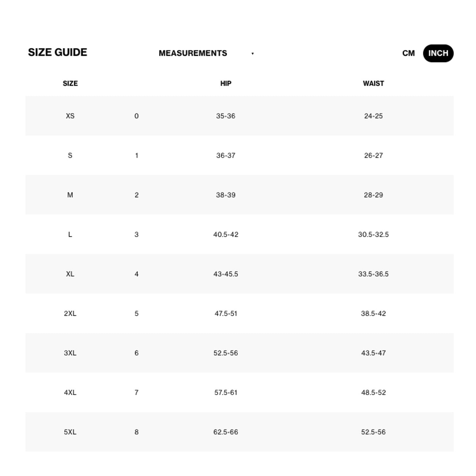The height and width of the screenshot is (476, 476).
Task: Click the WAIST column header
Action: 373,84
